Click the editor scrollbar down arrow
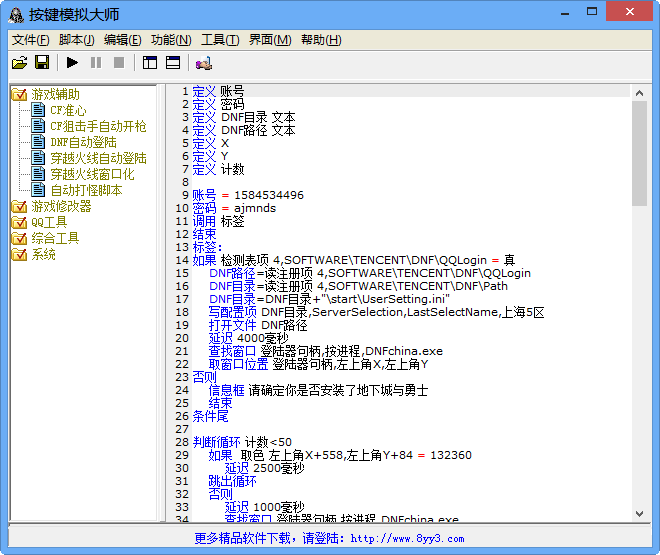 tap(639, 513)
